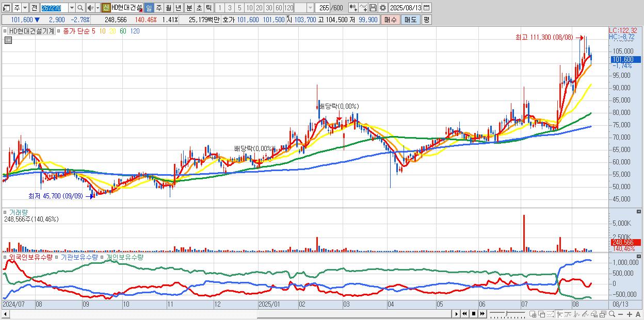644x320 pixels.
Task: Open chart settings gear icon
Action: [x=382, y=8]
